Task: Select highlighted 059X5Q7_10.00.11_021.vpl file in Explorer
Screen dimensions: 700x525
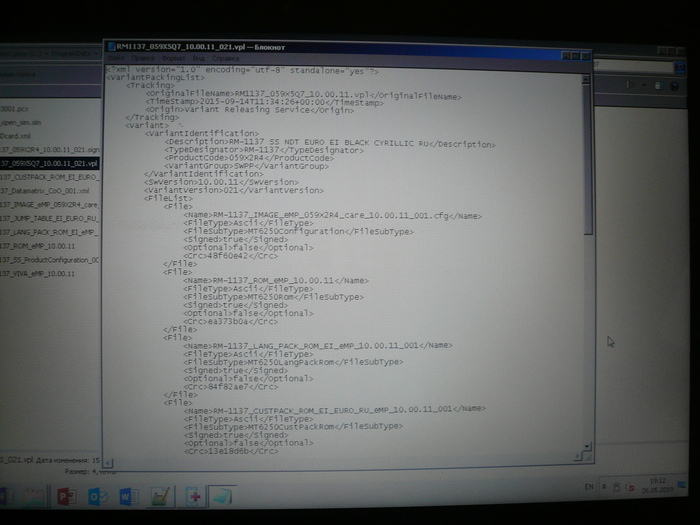Action: (x=49, y=163)
